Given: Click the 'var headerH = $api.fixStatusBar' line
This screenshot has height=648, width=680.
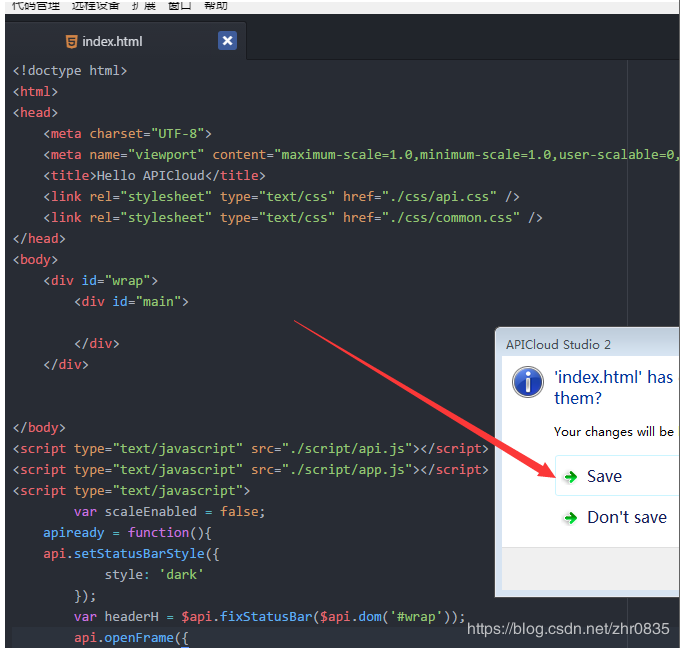Looking at the screenshot, I should coord(269,617).
